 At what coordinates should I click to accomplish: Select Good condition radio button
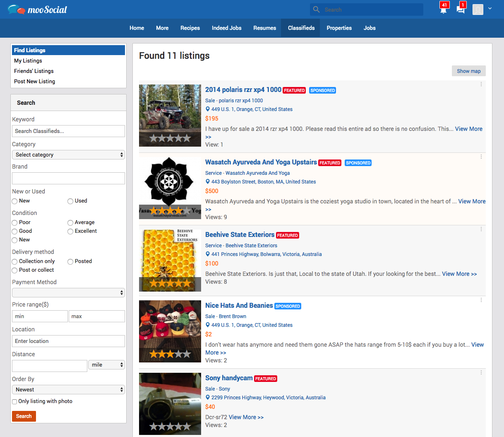tap(14, 232)
